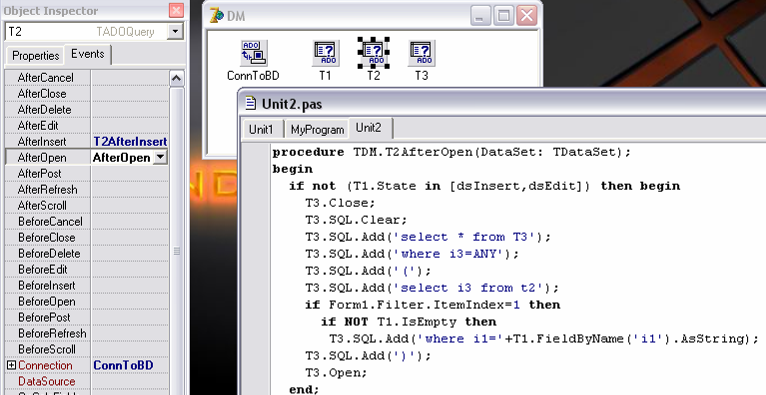Click the DM window title icon
The width and height of the screenshot is (766, 395).
[x=216, y=15]
